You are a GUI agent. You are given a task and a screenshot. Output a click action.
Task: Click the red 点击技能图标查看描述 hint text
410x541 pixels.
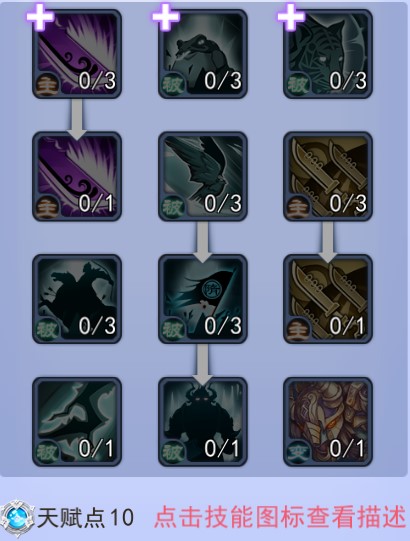[x=280, y=517]
